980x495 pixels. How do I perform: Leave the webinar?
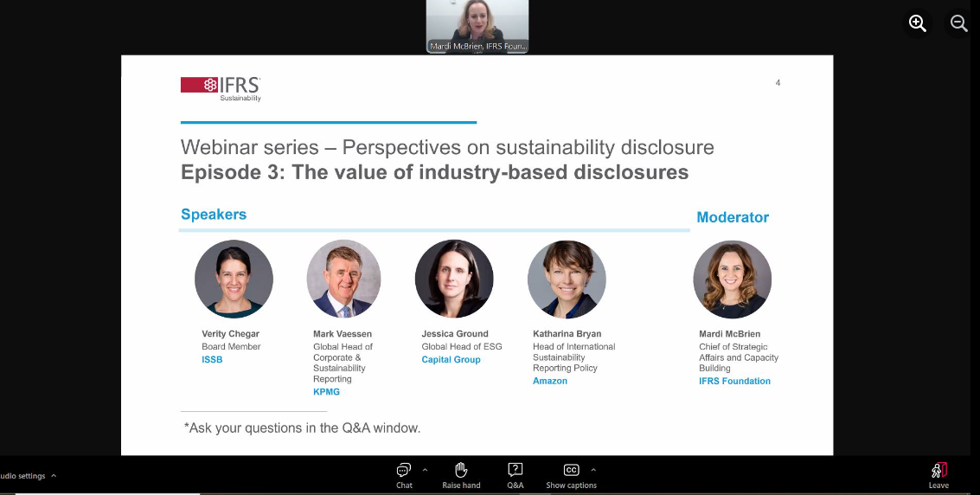(938, 476)
